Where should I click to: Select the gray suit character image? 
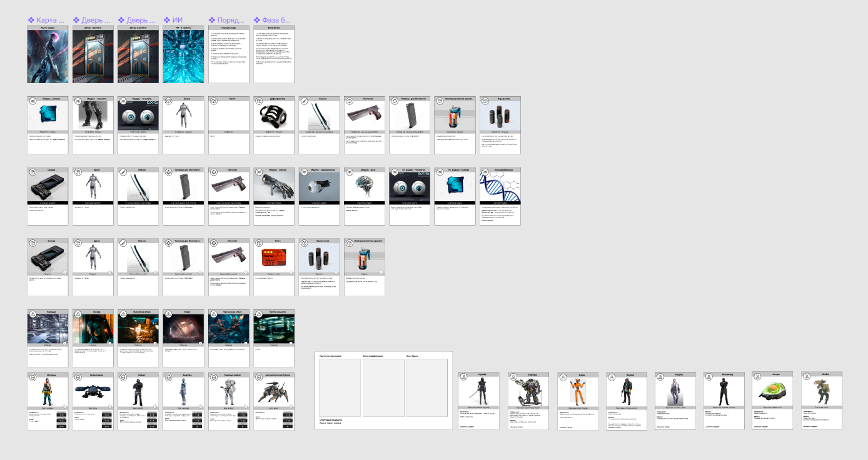click(675, 392)
